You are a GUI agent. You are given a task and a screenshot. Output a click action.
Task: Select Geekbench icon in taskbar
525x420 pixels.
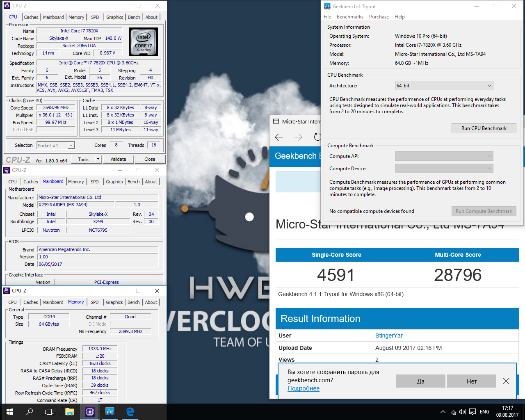click(x=110, y=412)
